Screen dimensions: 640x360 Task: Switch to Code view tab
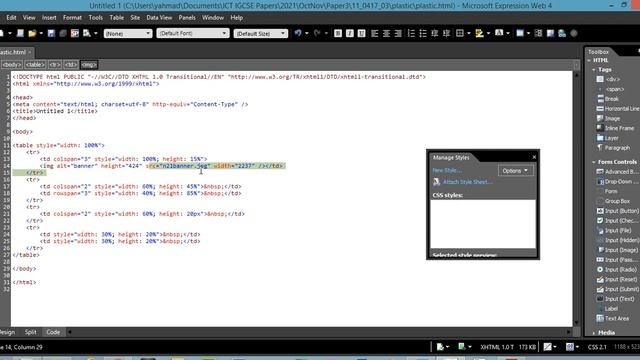coord(53,332)
